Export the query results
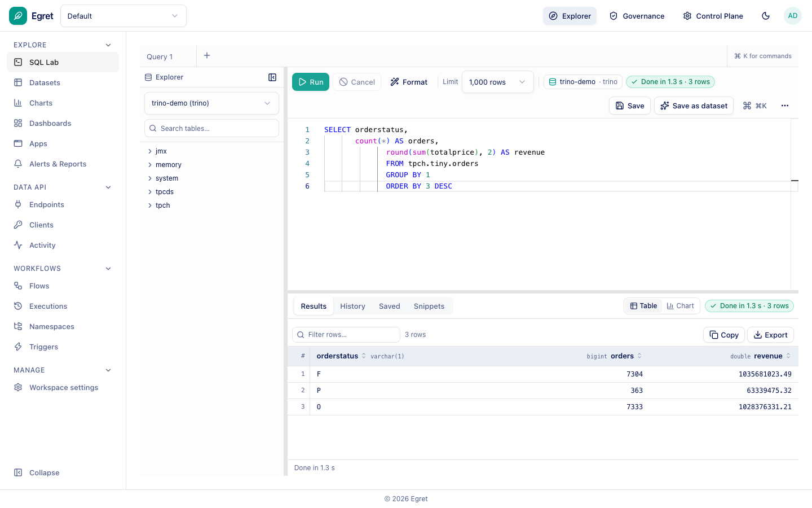Viewport: 812px width, 508px height. coord(770,335)
